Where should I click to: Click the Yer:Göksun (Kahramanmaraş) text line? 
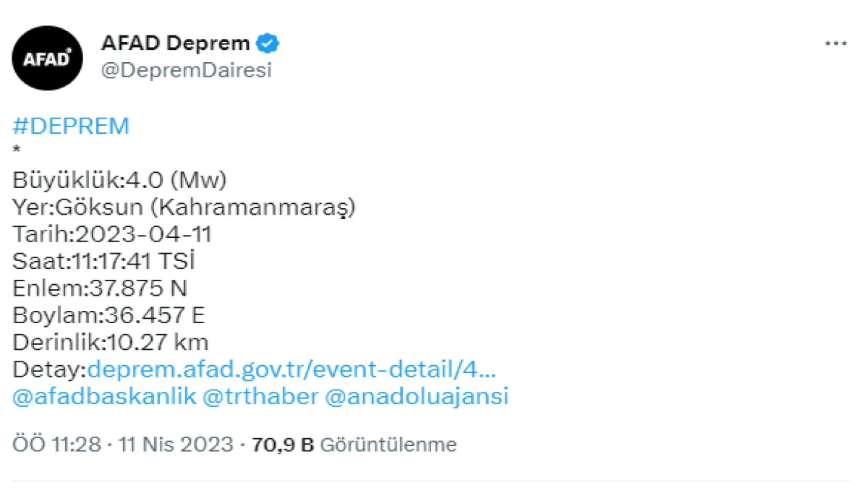click(184, 207)
